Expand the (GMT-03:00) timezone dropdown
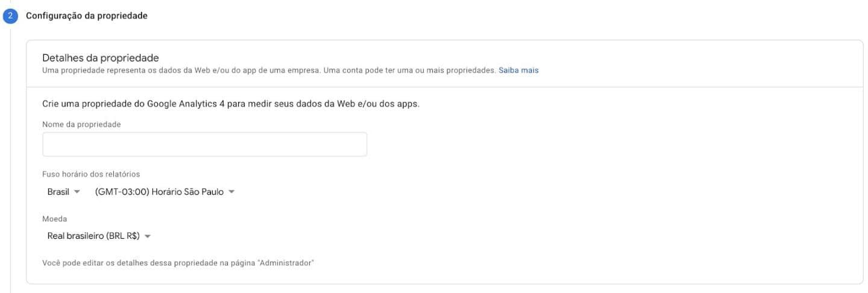868x293 pixels. (x=159, y=192)
